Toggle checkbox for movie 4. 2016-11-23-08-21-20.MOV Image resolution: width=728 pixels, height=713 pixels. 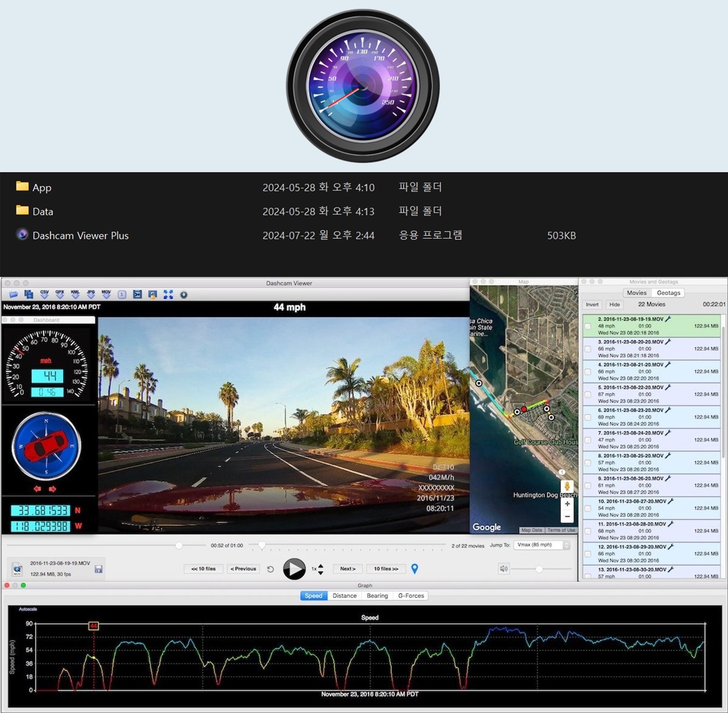588,372
